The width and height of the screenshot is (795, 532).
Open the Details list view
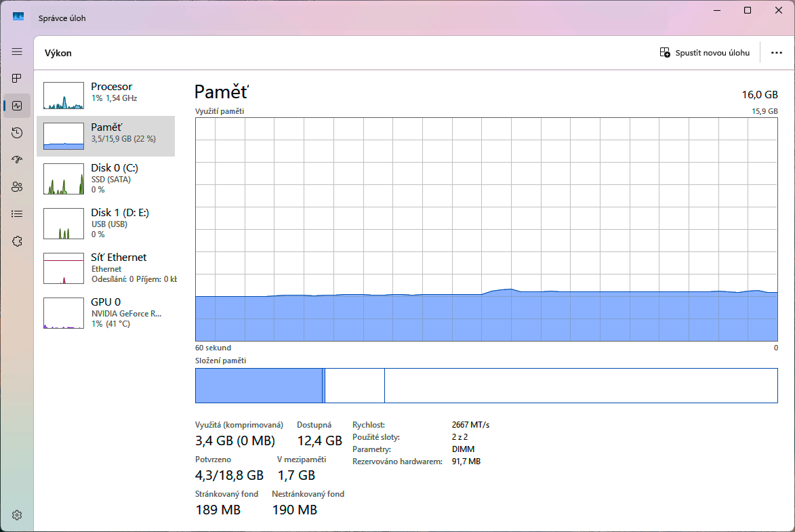[16, 213]
